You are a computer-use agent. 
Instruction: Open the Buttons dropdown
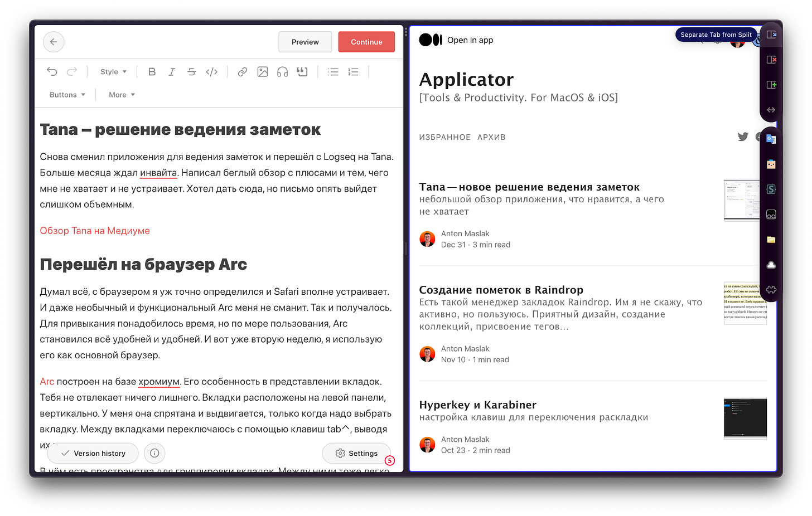tap(67, 95)
